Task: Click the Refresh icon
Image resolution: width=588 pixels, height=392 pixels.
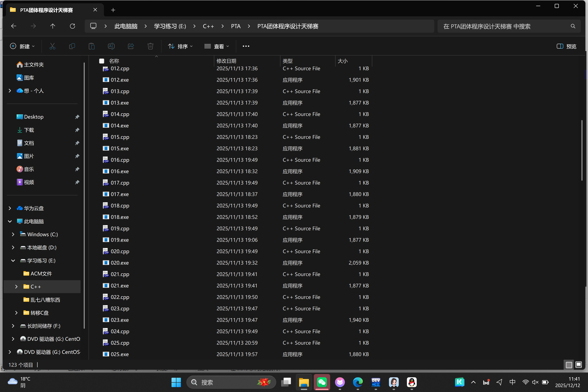Action: coord(72,26)
